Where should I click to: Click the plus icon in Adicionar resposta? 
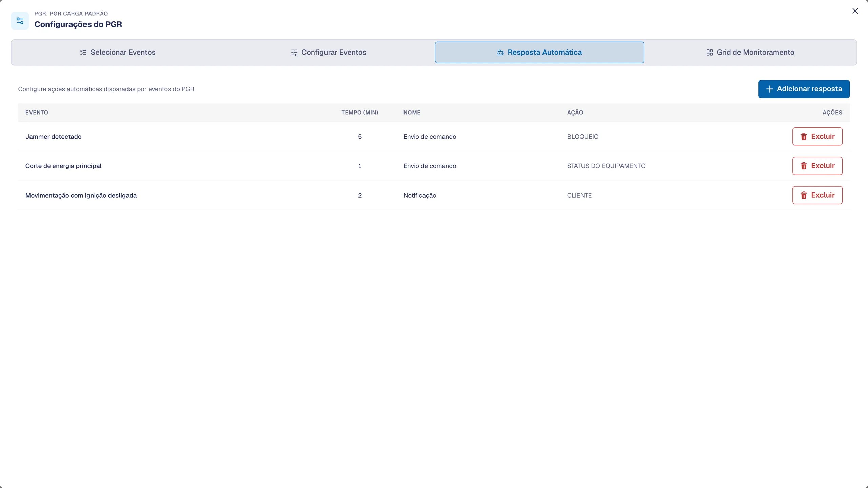point(770,89)
